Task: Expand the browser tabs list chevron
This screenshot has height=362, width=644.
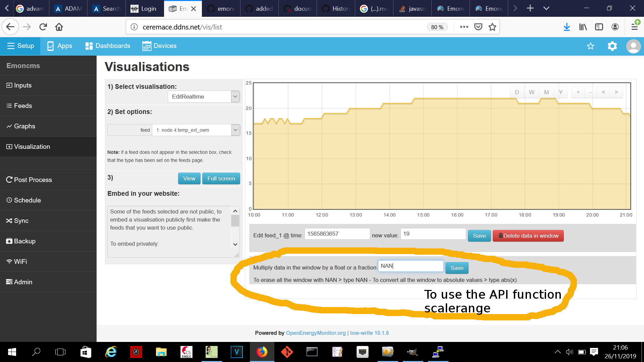Action: 546,8
